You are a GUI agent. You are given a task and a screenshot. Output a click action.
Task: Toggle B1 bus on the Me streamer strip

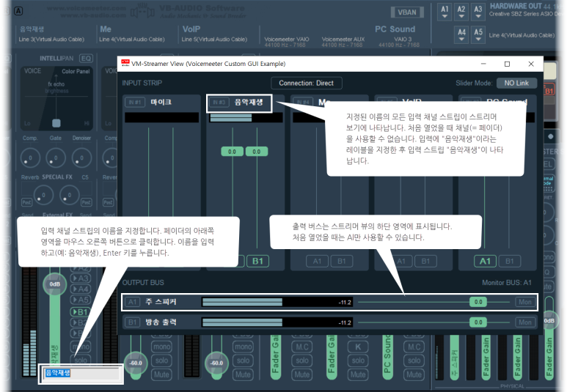coord(341,262)
